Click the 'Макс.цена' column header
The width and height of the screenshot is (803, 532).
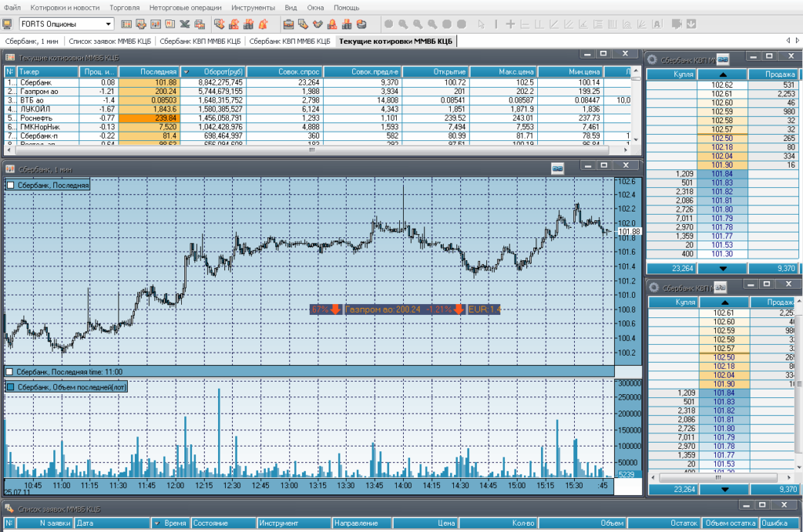pyautogui.click(x=504, y=71)
